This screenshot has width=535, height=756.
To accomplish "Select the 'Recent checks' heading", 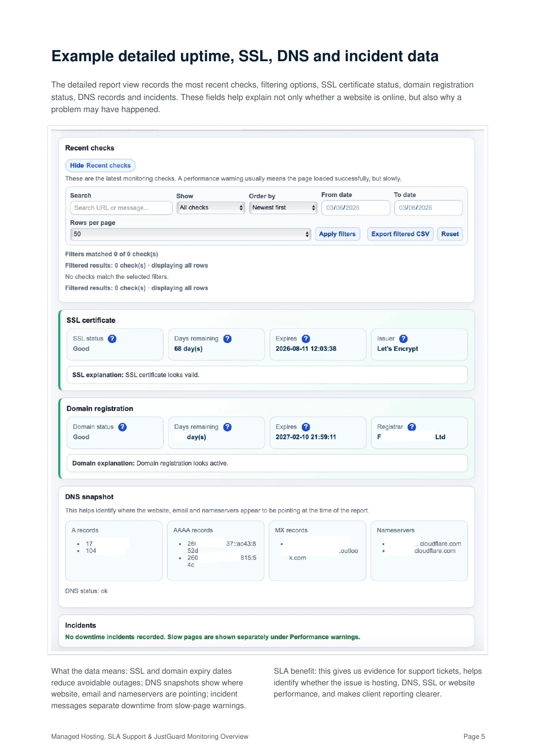I will coord(90,148).
